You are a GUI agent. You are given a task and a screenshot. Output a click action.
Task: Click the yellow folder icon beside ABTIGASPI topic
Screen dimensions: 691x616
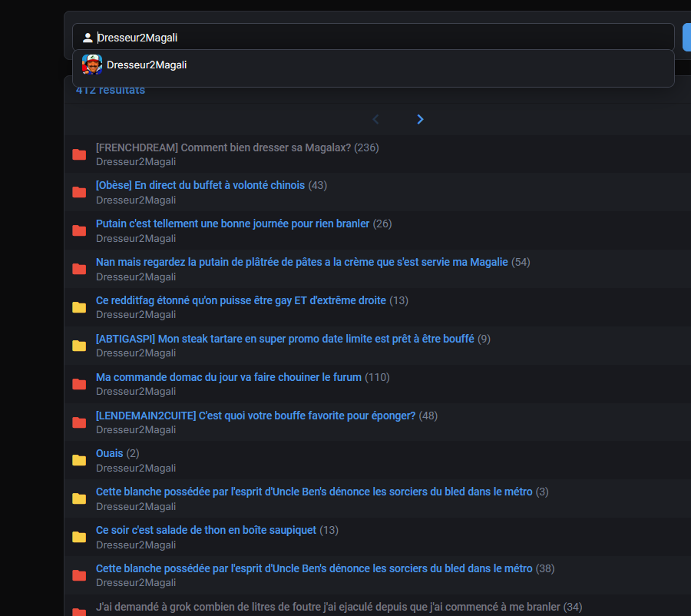[x=79, y=346]
